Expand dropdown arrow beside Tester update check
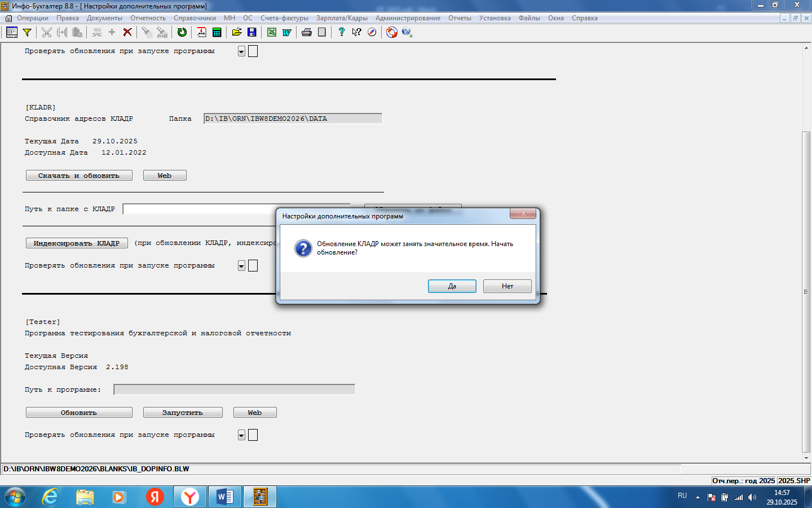The height and width of the screenshot is (508, 812). 241,435
